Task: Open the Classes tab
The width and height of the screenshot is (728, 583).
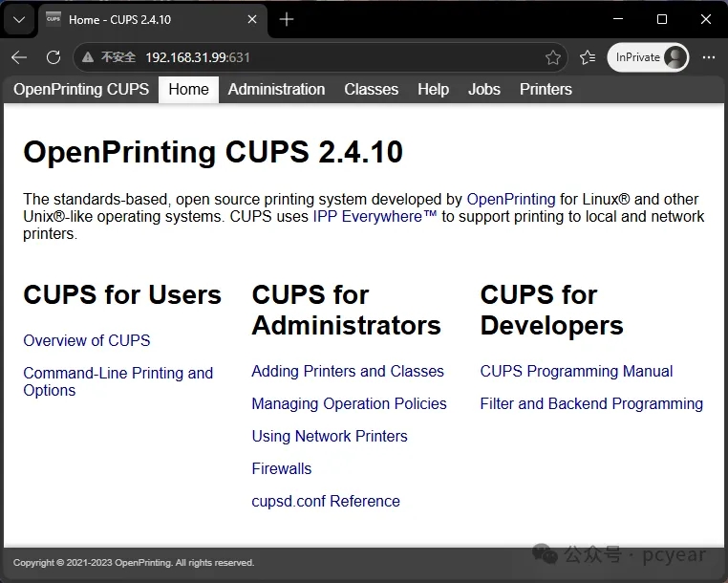Action: (371, 89)
